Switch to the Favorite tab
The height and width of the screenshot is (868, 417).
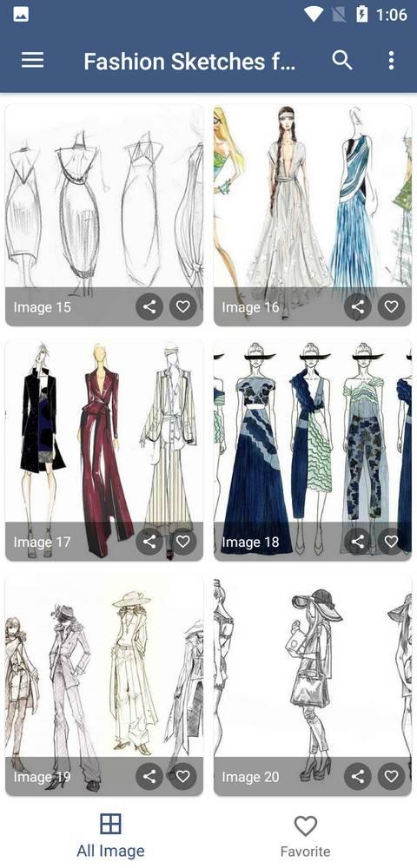(x=305, y=836)
